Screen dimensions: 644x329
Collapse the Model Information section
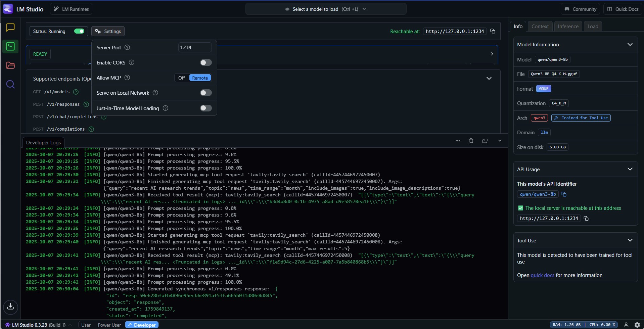point(630,44)
